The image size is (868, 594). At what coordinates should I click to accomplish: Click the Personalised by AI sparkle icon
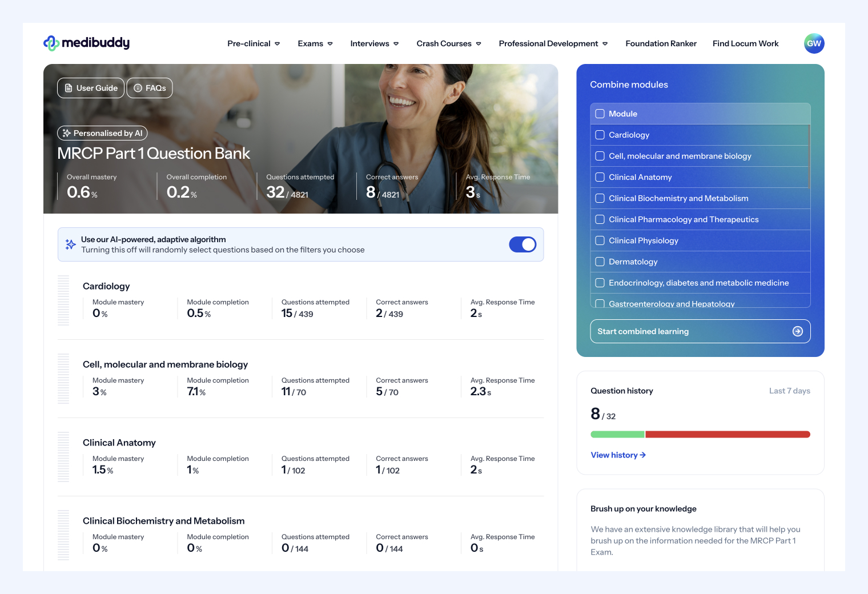[67, 133]
